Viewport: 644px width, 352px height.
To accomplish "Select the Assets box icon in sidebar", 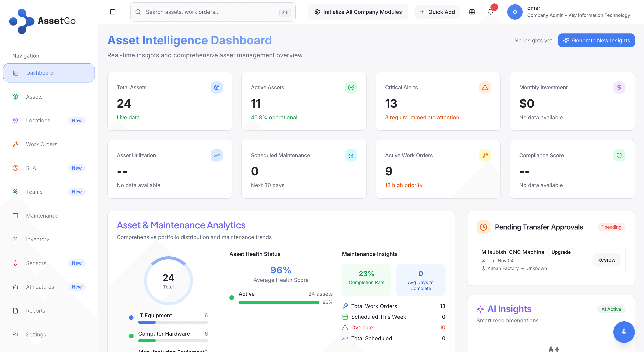I will tap(15, 97).
